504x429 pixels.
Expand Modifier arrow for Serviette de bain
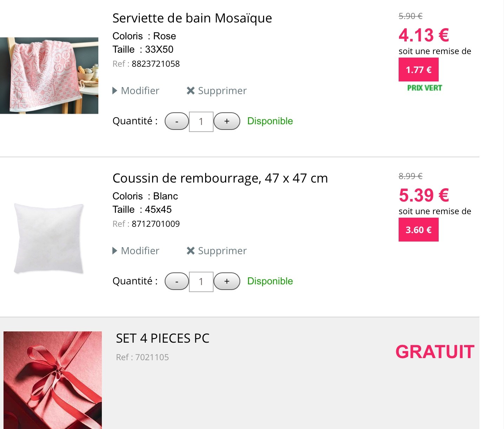(x=115, y=91)
